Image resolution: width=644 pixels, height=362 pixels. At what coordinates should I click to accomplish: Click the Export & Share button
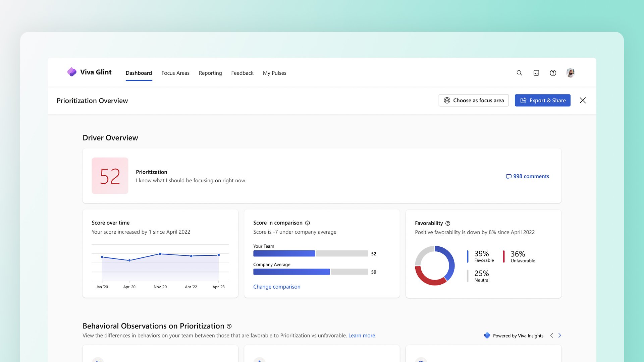click(x=542, y=100)
